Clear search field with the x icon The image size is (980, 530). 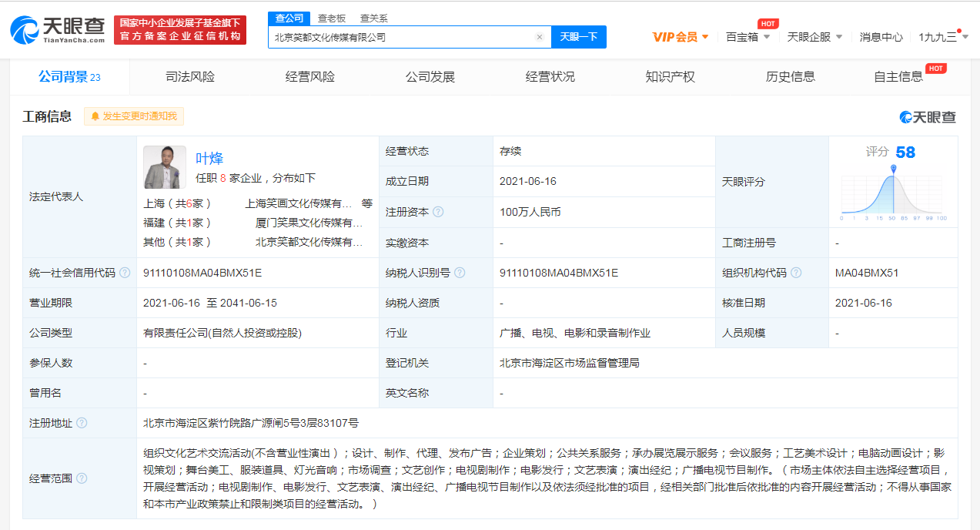(539, 37)
